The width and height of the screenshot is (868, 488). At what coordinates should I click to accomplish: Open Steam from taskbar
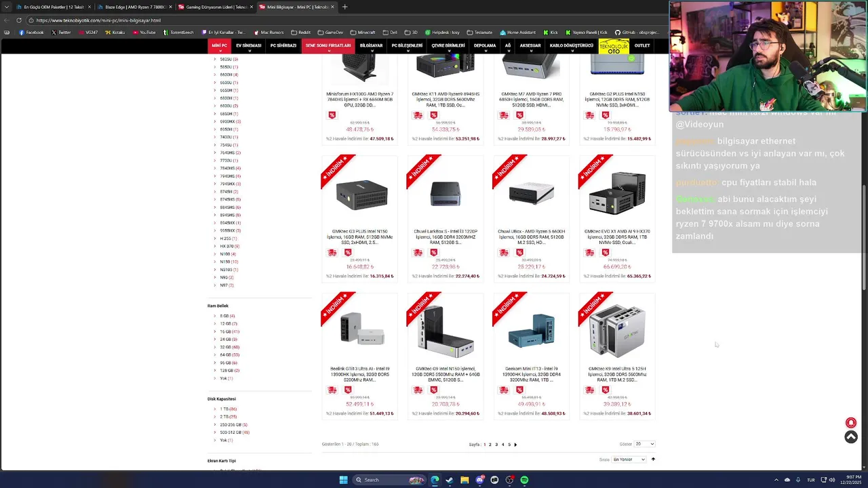click(449, 480)
